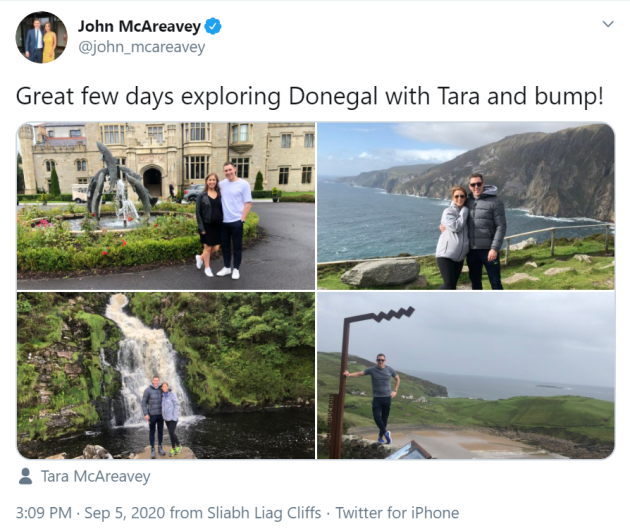630x531 pixels.
Task: Click the castle archway entrance in photo
Action: coord(152,182)
